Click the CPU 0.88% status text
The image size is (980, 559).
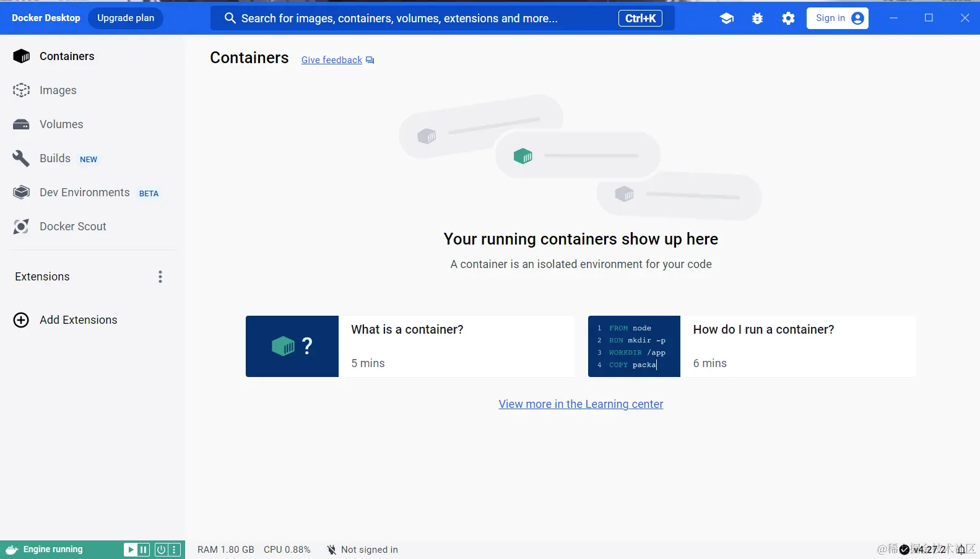click(x=287, y=550)
